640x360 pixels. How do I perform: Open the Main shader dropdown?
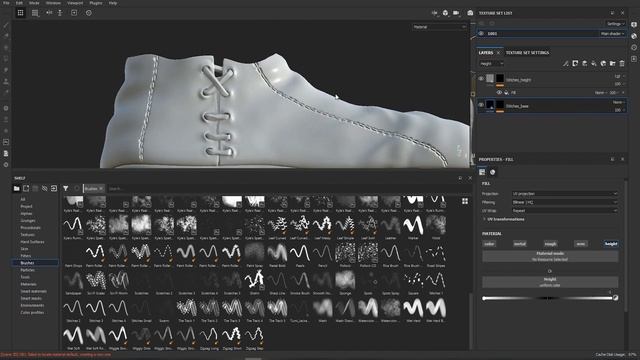[x=612, y=33]
